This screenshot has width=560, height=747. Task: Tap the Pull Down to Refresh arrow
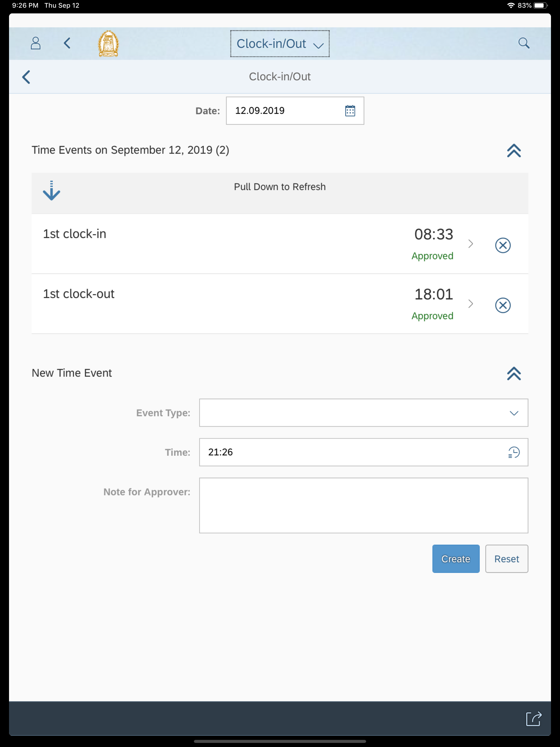click(51, 191)
